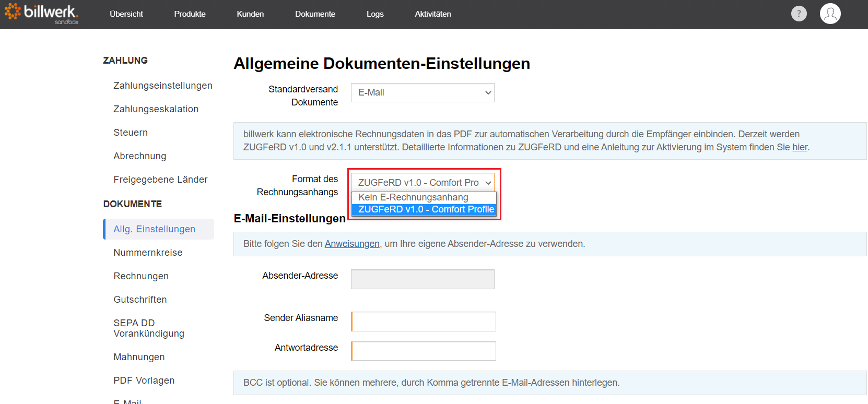The image size is (868, 404).
Task: Follow the 'hier' ZUGFeRD info link
Action: coord(800,147)
